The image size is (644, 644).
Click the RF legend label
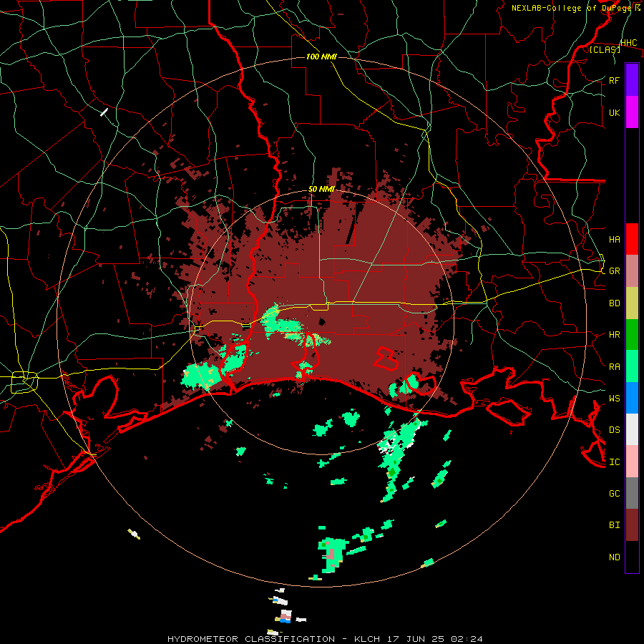(614, 80)
